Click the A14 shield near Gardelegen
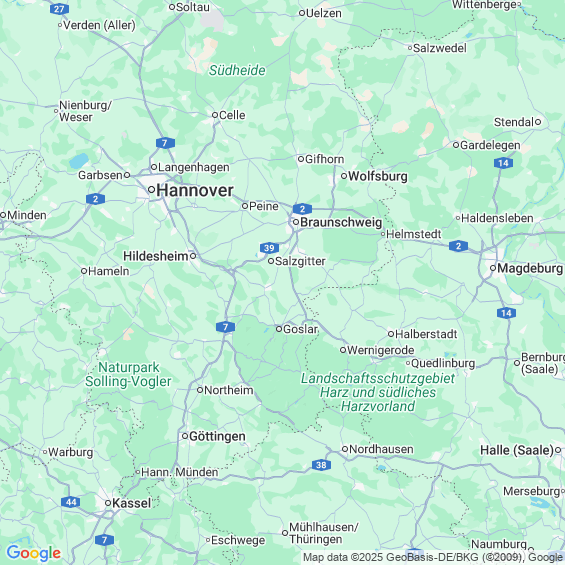Image resolution: width=565 pixels, height=565 pixels. (x=503, y=163)
